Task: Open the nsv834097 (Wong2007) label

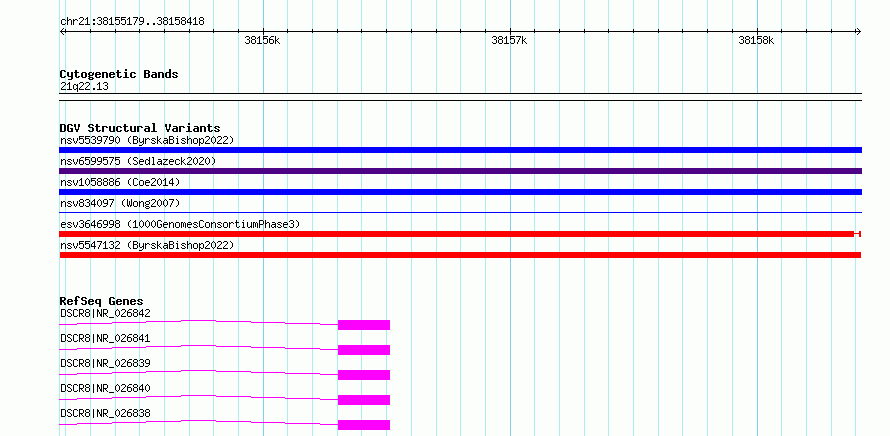Action: point(120,203)
